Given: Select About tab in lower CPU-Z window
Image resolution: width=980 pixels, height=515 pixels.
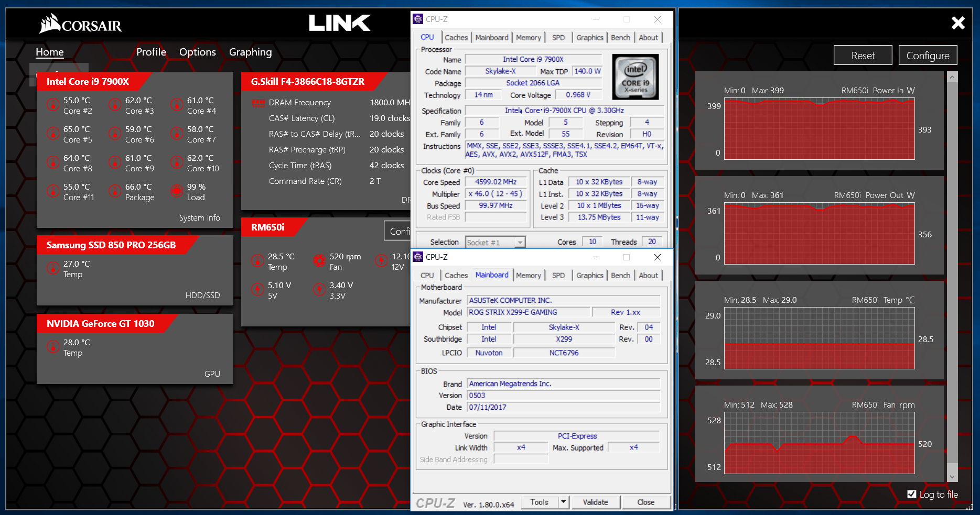Looking at the screenshot, I should (x=649, y=276).
